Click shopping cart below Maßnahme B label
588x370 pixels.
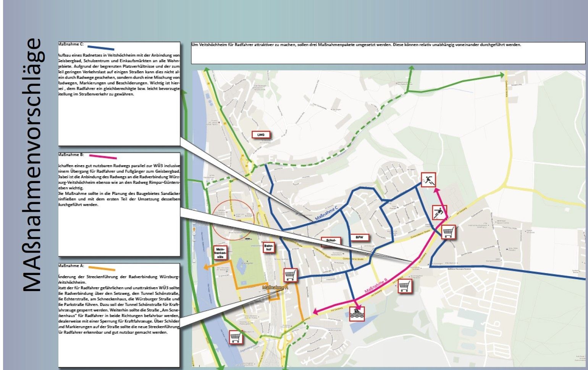point(405,285)
